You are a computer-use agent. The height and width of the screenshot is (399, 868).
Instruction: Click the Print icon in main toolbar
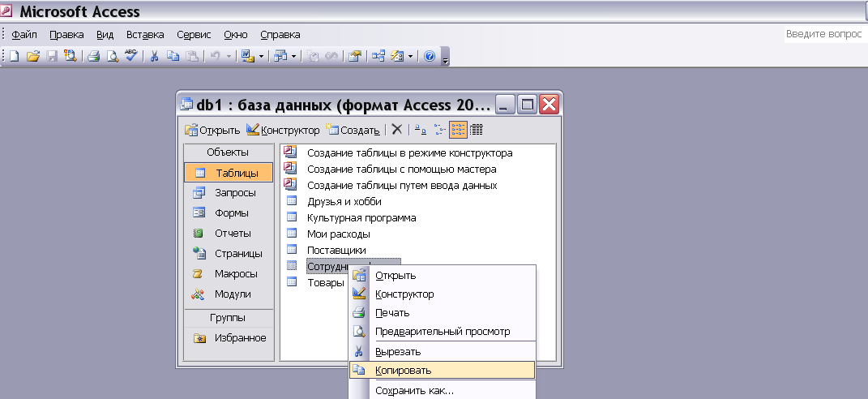pos(93,56)
